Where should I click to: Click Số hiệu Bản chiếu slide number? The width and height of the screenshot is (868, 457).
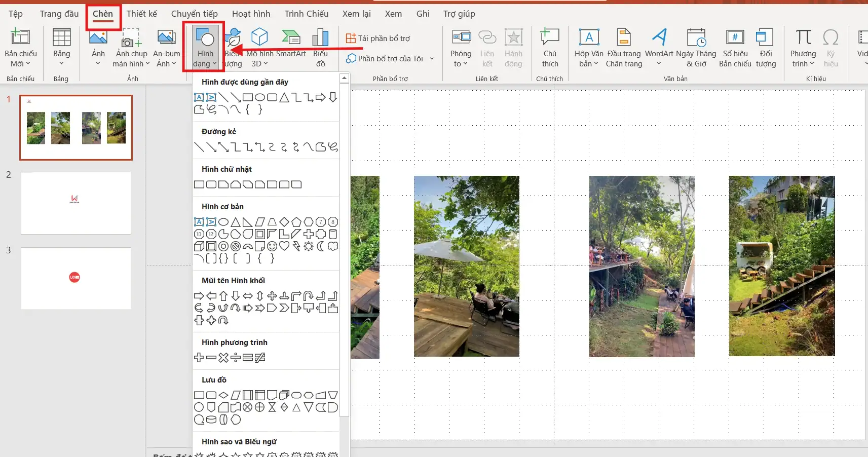tap(735, 48)
